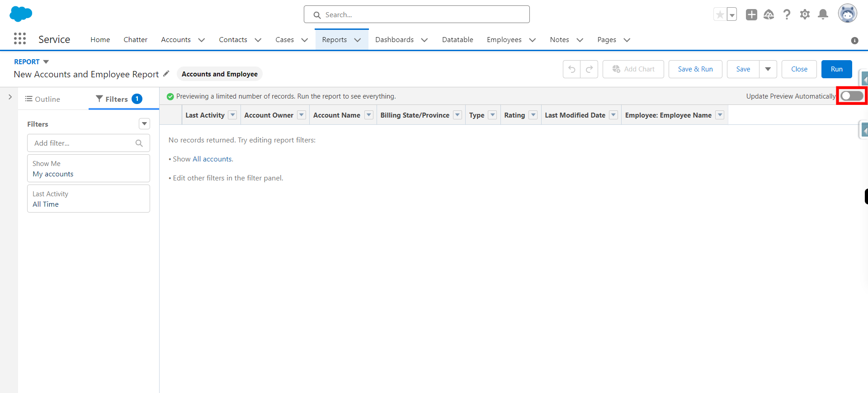This screenshot has width=868, height=393.
Task: Expand the Dashboards nav chevron
Action: (x=425, y=40)
